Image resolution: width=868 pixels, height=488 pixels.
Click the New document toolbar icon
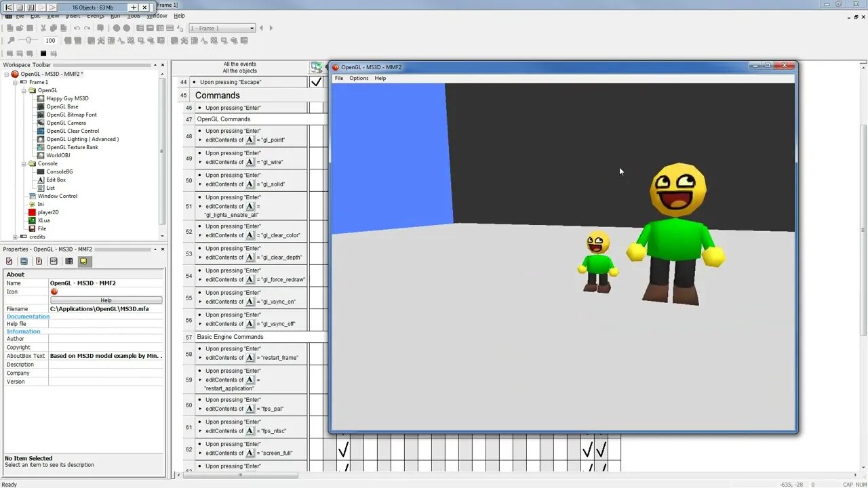[x=10, y=28]
